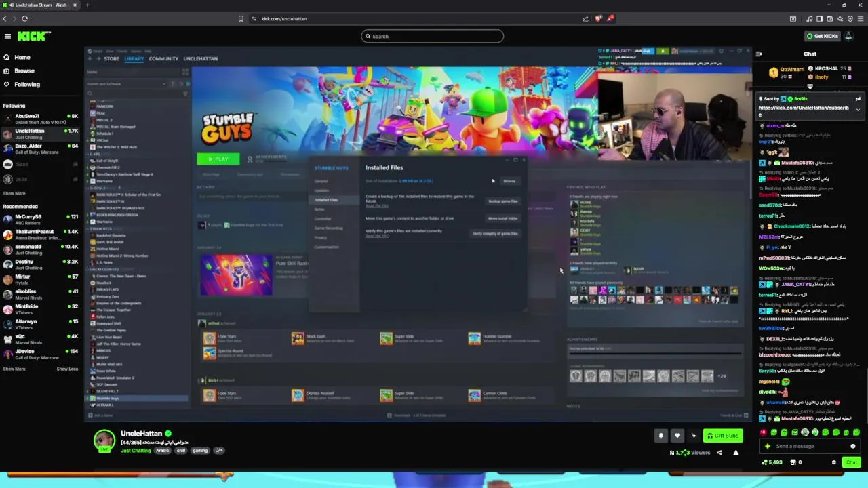
Task: Open UncleHattan channel avatar
Action: pyautogui.click(x=104, y=441)
